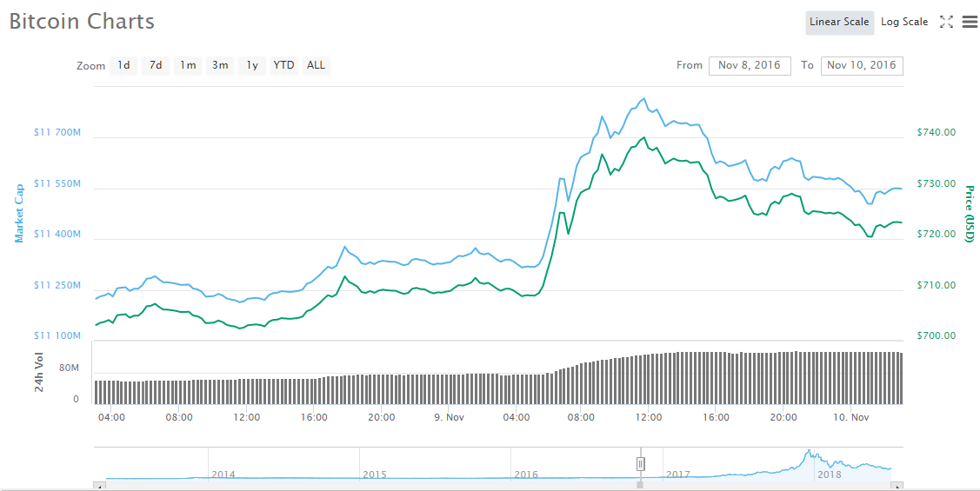Click the $730.00 price label
Screen dimensions: 980x491
click(x=937, y=183)
